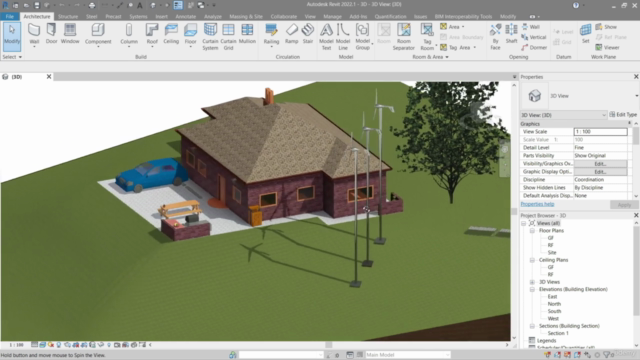The image size is (640, 360).
Task: Open the Manage ribbon tab
Action: pyautogui.click(x=332, y=16)
